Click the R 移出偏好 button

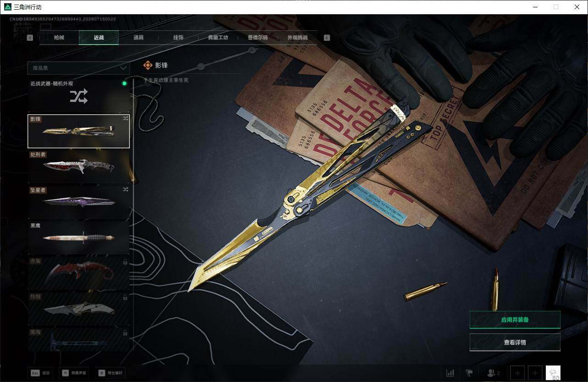pos(110,373)
